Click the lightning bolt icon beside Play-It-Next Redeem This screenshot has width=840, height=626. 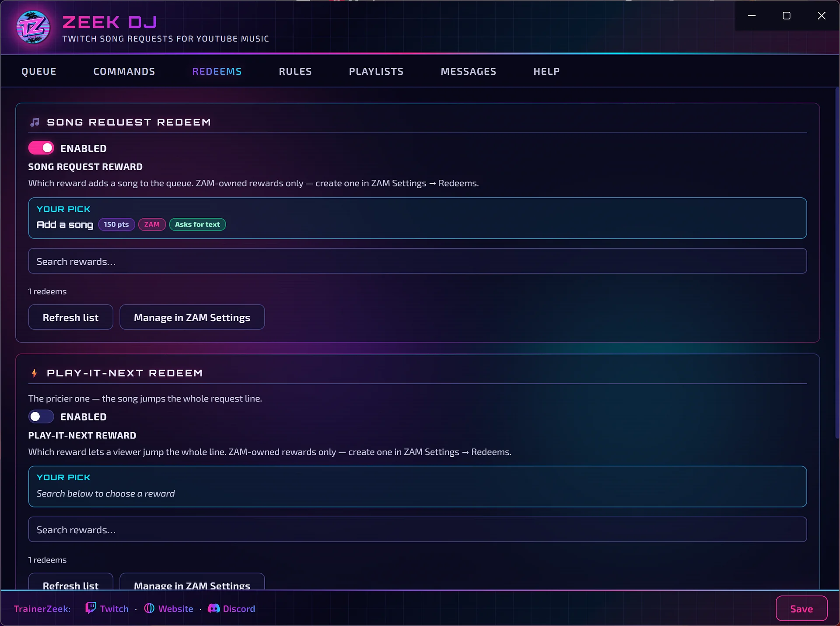34,373
